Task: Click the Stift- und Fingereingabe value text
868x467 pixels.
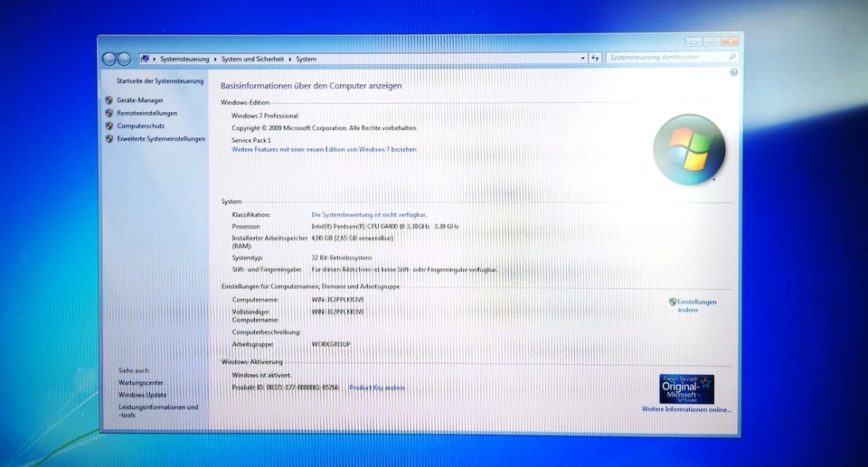Action: [404, 270]
